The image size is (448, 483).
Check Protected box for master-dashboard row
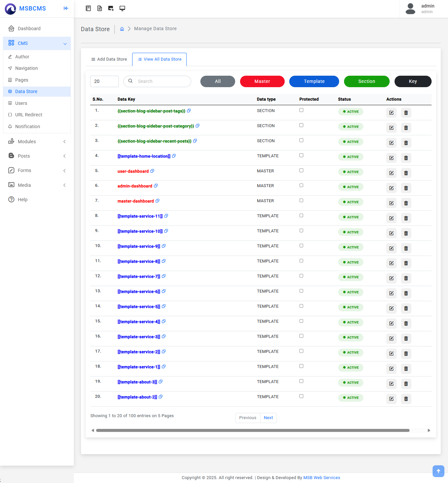pyautogui.click(x=301, y=201)
